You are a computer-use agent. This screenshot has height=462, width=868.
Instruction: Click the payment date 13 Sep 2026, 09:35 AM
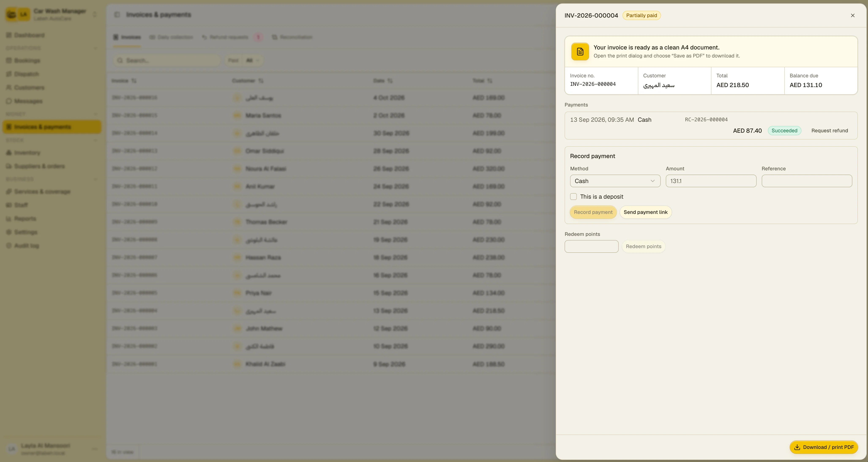tap(602, 120)
